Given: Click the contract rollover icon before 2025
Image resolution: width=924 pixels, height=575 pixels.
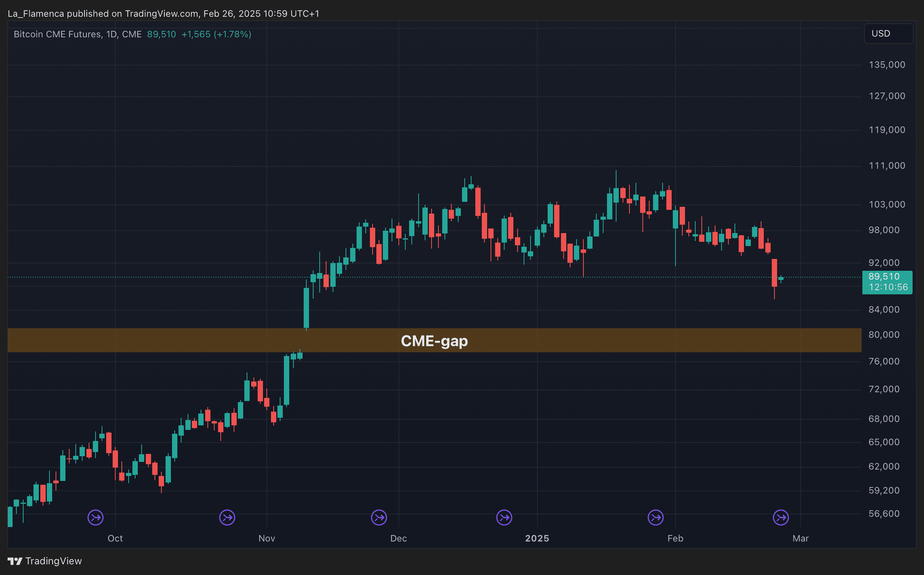Looking at the screenshot, I should coord(504,517).
